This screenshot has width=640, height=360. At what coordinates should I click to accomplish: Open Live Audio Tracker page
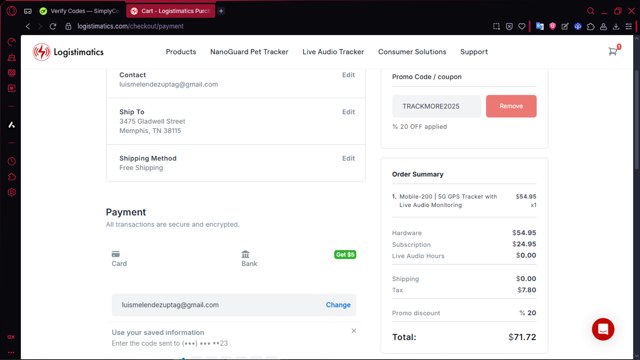click(x=333, y=52)
